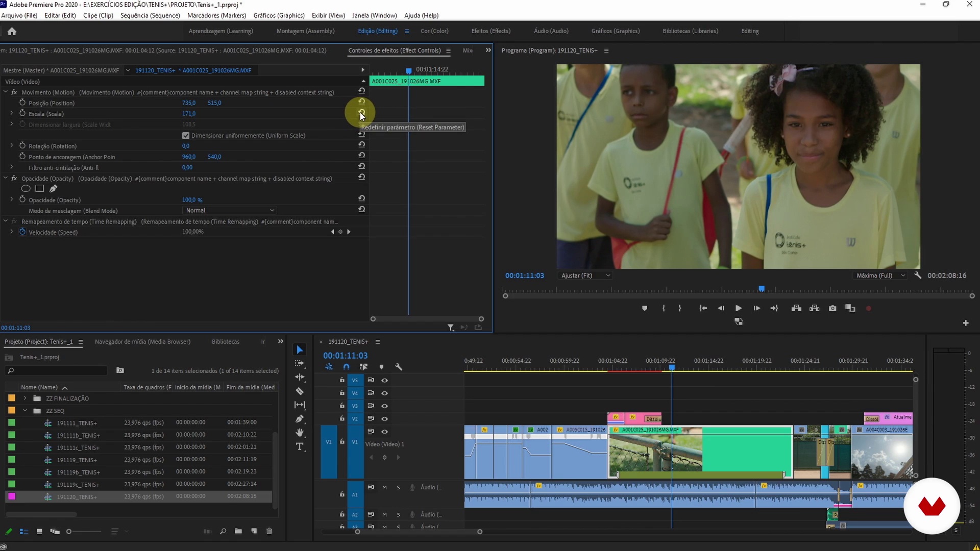Open Arquivo (File) menu
This screenshot has height=551, width=980.
coord(19,15)
